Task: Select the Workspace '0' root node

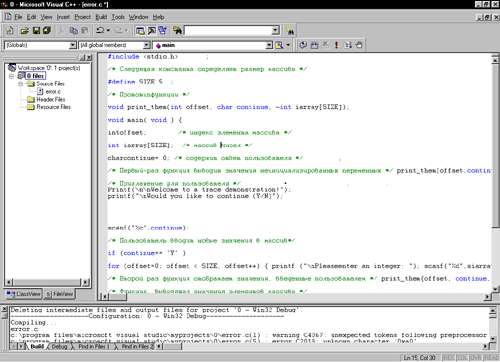Action: pyautogui.click(x=49, y=68)
